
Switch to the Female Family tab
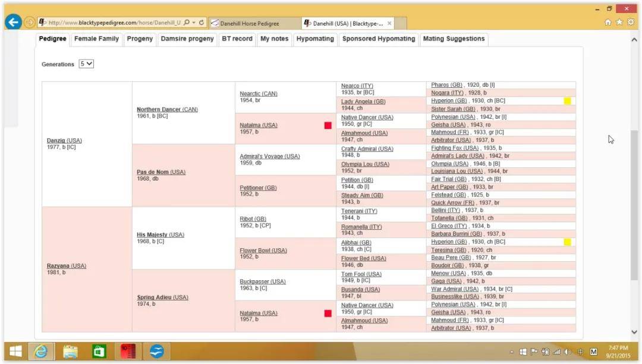(x=96, y=39)
